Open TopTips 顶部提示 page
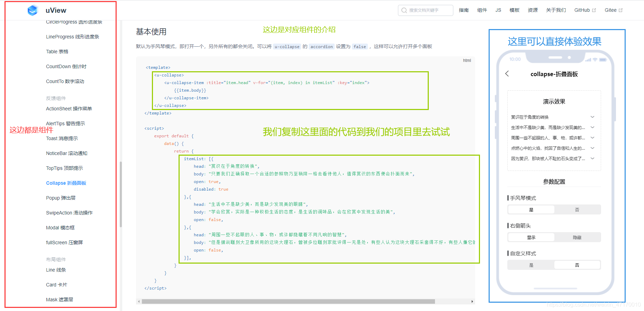644x311 pixels. (x=64, y=168)
